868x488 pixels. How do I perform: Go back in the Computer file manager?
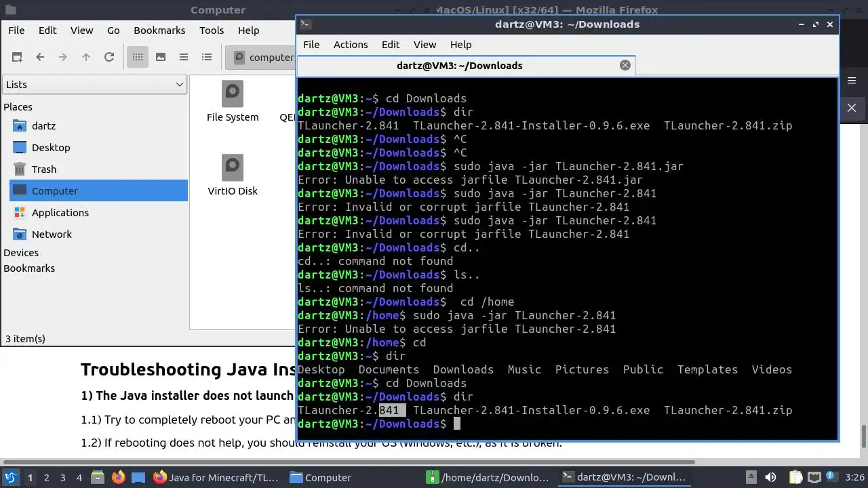pos(40,58)
